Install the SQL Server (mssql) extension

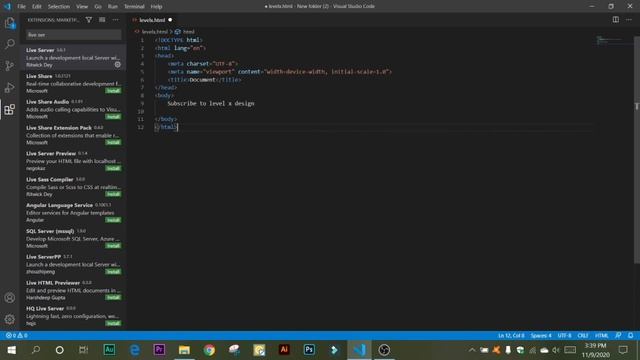(x=113, y=246)
